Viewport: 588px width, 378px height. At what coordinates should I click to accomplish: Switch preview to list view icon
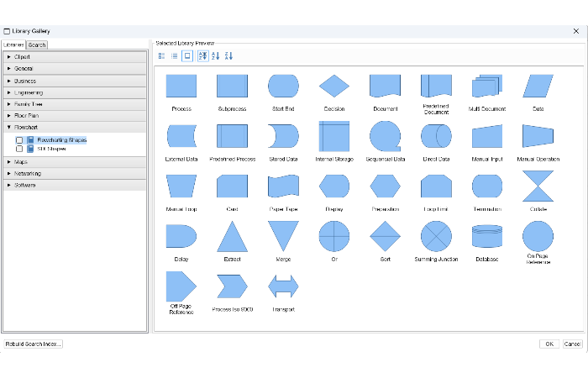point(175,55)
